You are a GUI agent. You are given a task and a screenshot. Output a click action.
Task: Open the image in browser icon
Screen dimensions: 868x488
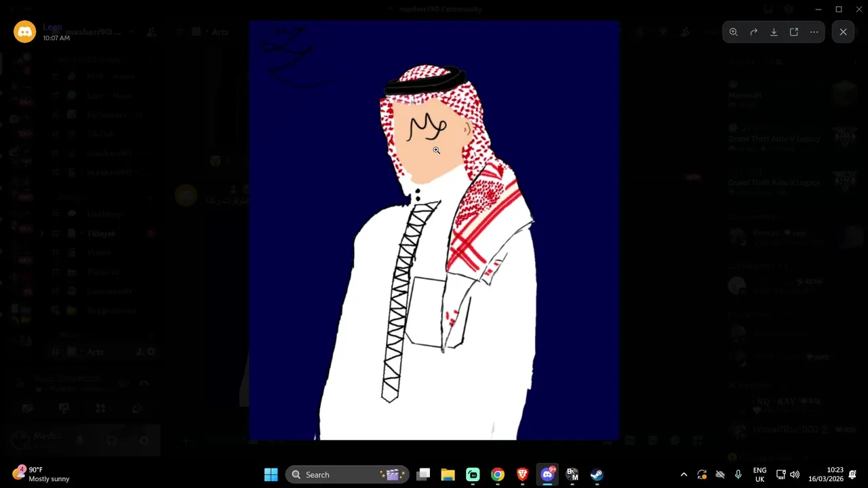click(794, 32)
